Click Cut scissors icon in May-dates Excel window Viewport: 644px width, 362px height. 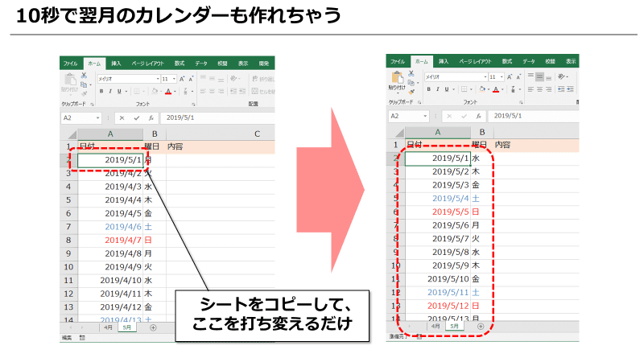click(411, 73)
